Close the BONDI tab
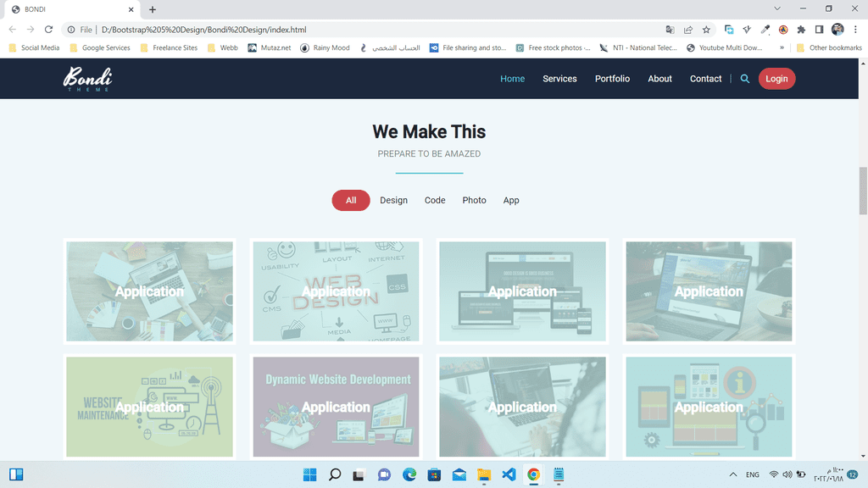 [131, 9]
